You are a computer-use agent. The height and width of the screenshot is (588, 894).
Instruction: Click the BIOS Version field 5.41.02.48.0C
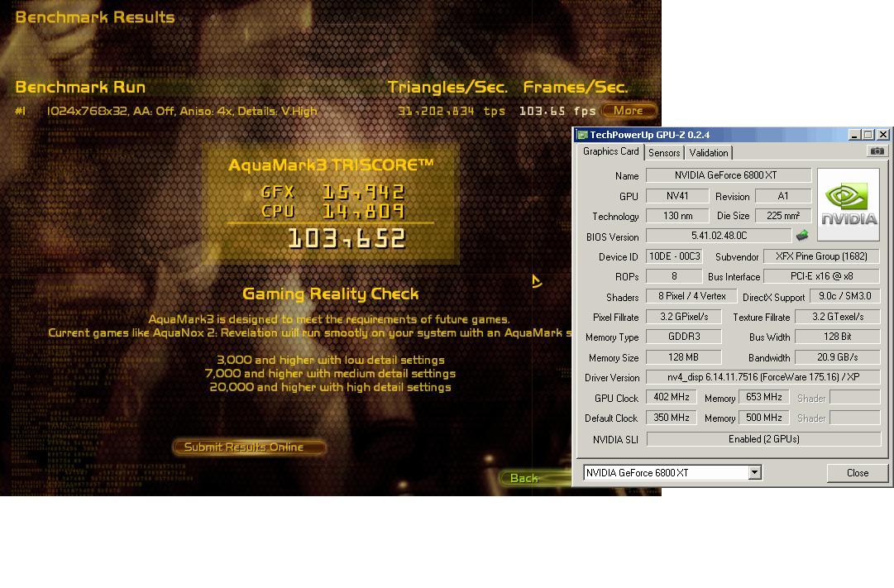pos(719,236)
